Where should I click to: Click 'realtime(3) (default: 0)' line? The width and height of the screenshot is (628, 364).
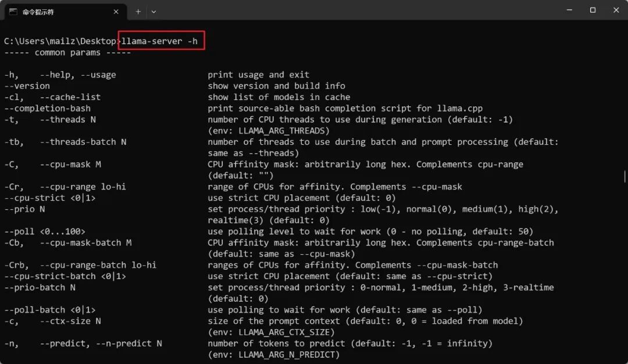coord(269,220)
